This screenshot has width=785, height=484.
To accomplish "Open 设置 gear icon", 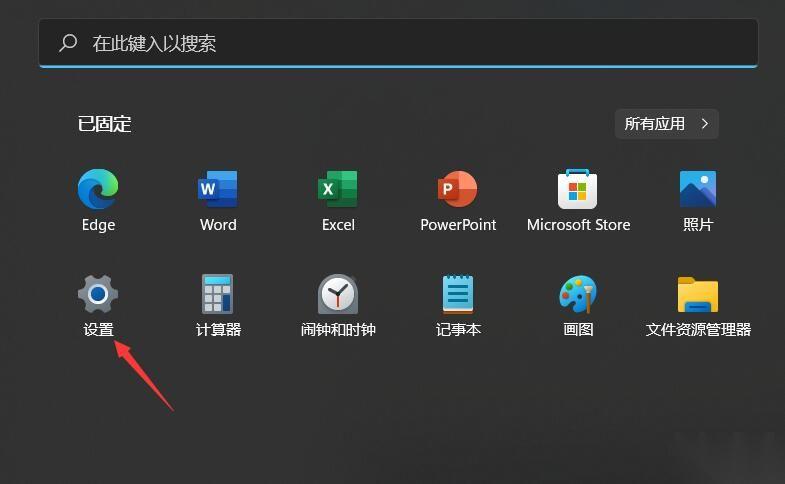I will tap(98, 294).
